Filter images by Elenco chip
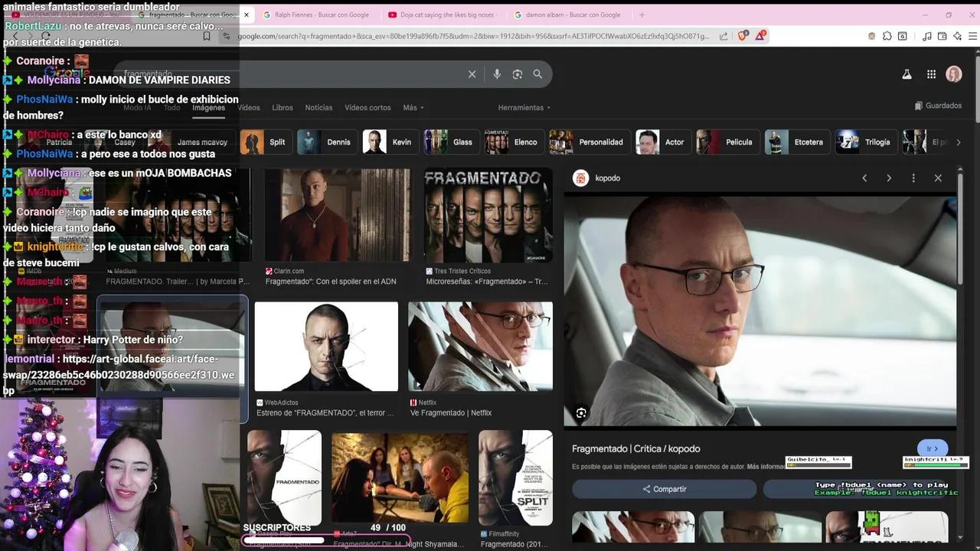 513,142
